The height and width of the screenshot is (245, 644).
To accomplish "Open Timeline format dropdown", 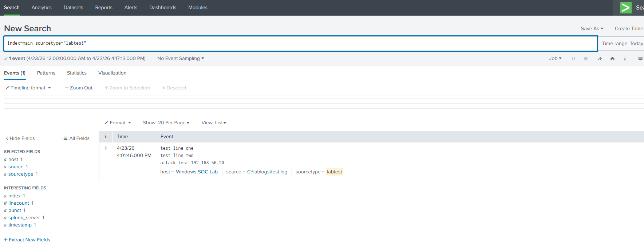I will 28,88.
